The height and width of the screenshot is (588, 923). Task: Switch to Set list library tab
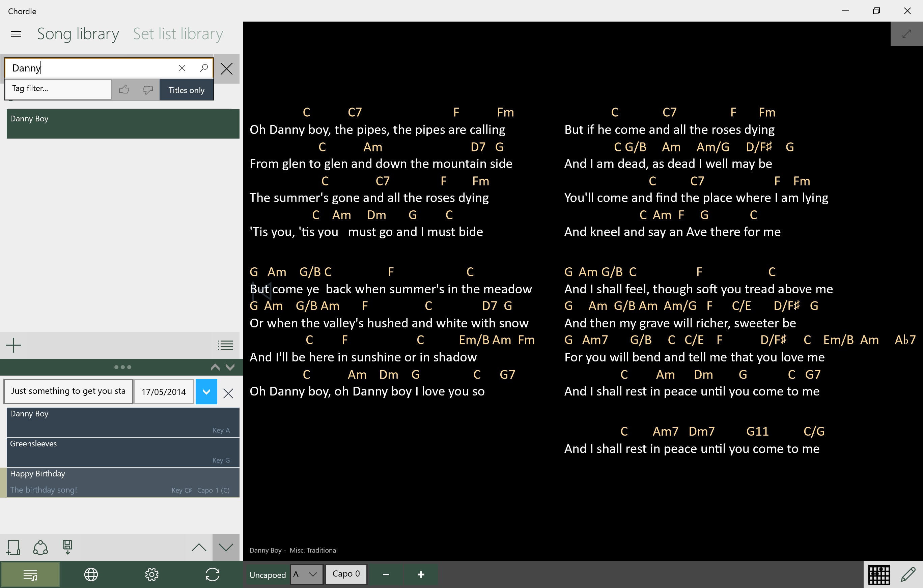pos(178,34)
